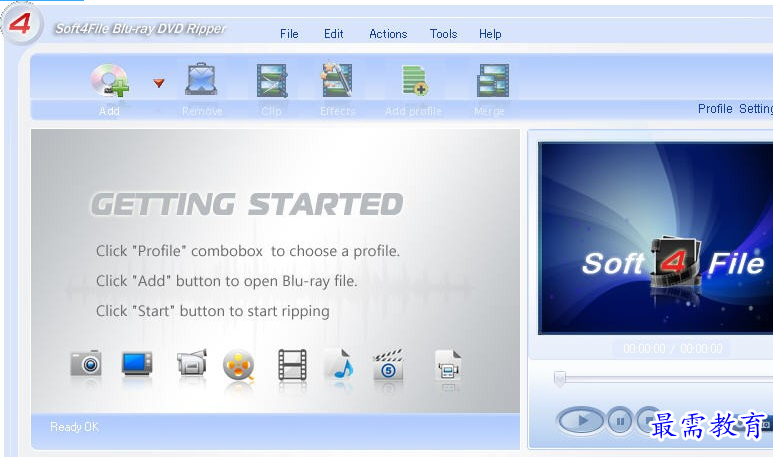Image resolution: width=773 pixels, height=457 pixels.
Task: Click the clapperboard icon
Action: coord(388,365)
